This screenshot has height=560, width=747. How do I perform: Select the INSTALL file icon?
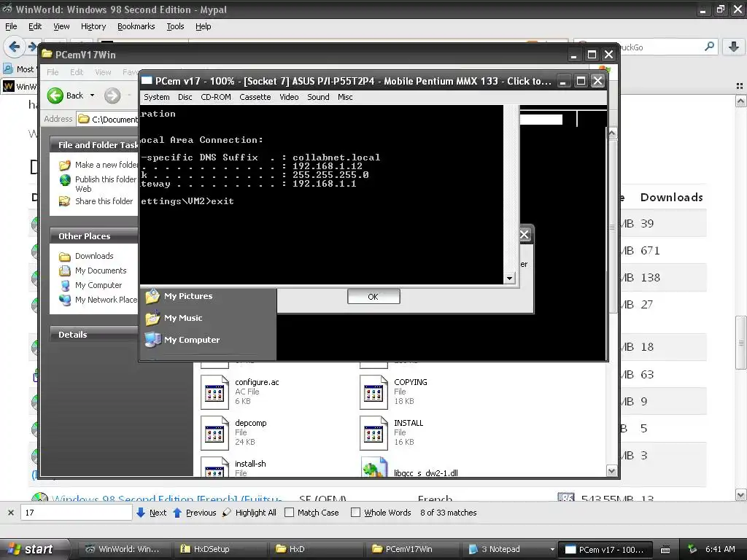click(374, 433)
